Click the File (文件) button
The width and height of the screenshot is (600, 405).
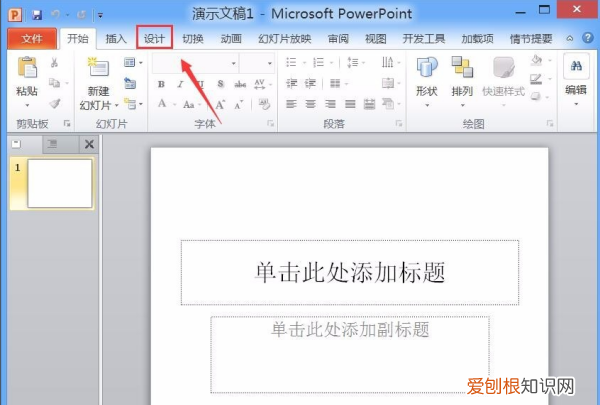coord(32,38)
